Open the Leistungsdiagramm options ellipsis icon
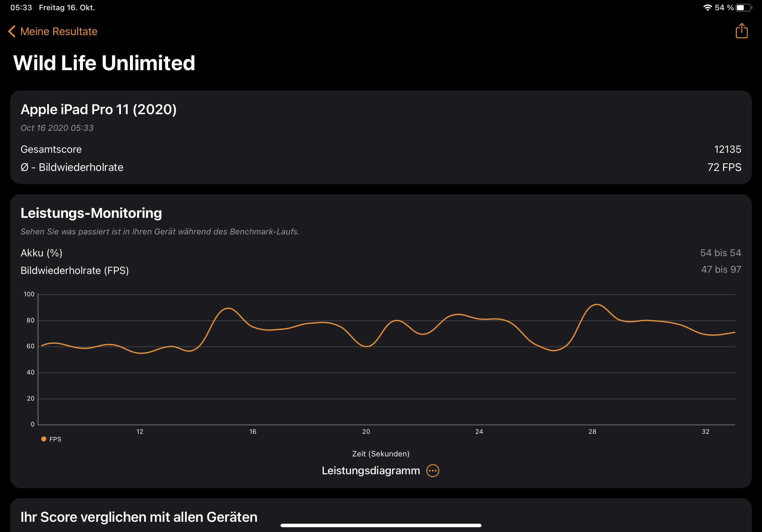This screenshot has height=532, width=762. pos(432,471)
